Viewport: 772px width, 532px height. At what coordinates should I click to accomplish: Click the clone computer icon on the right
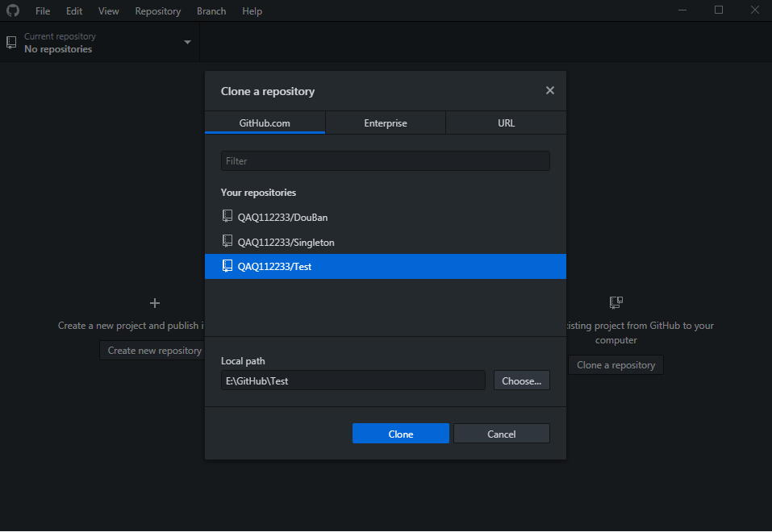616,303
